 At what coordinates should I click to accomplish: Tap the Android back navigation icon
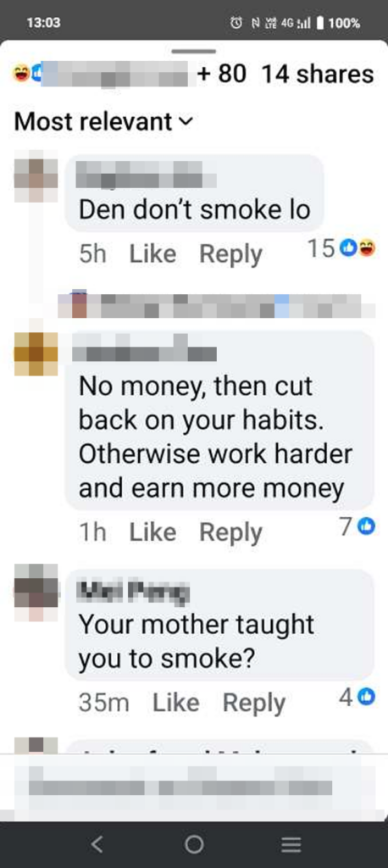coord(97,843)
